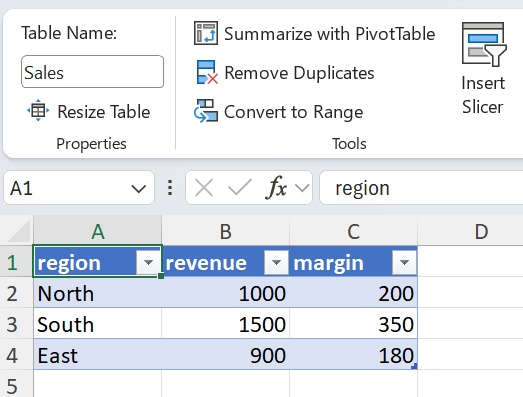Click the cell with value 900

pyautogui.click(x=225, y=355)
